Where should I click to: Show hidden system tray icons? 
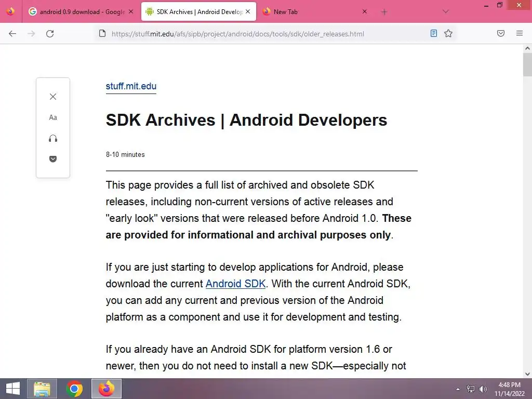point(458,389)
